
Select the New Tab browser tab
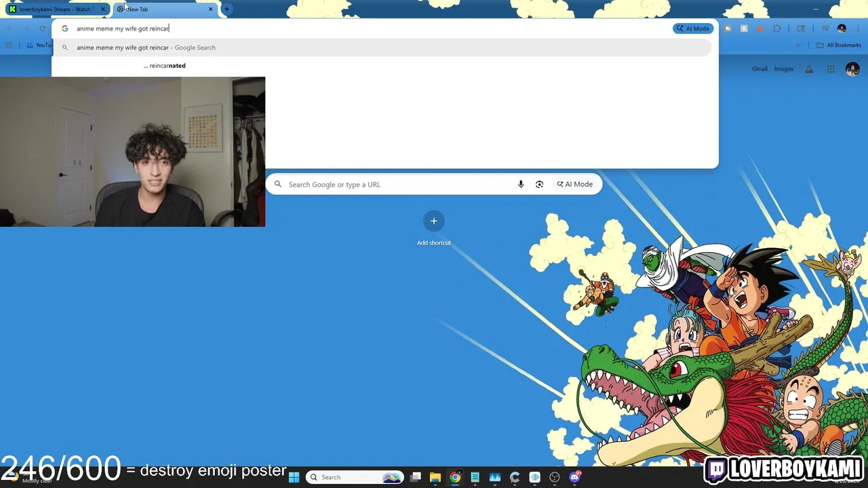tap(165, 9)
